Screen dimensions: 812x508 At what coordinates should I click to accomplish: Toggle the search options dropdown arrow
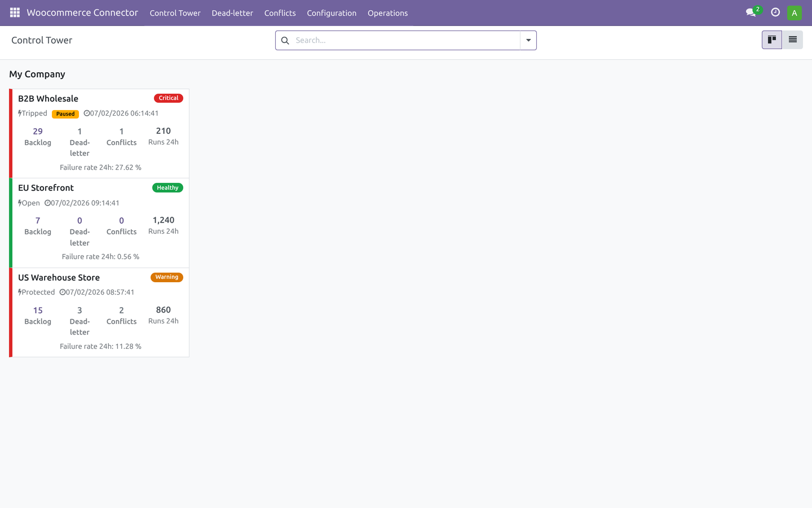(528, 41)
